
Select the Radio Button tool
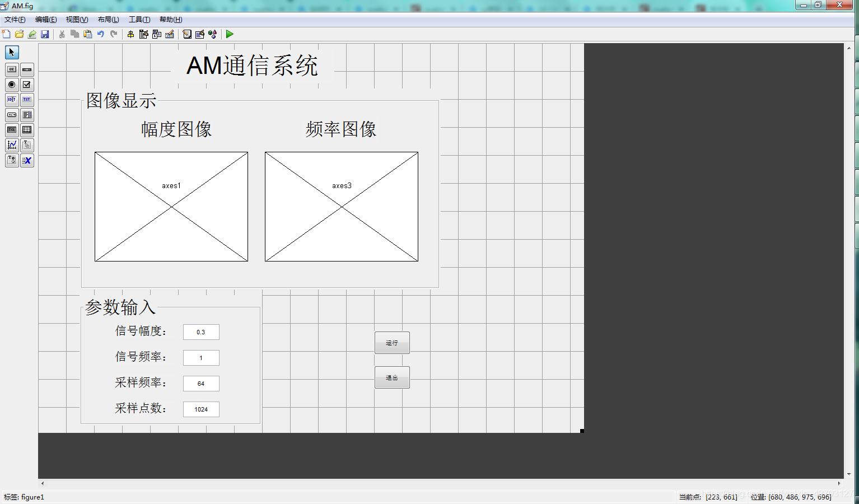point(11,85)
